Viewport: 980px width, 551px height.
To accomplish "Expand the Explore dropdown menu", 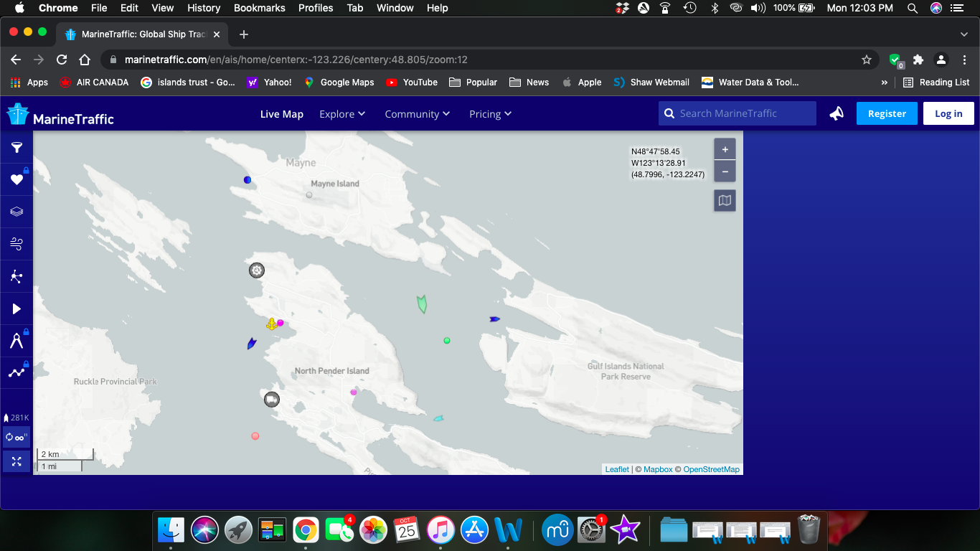I will coord(342,114).
